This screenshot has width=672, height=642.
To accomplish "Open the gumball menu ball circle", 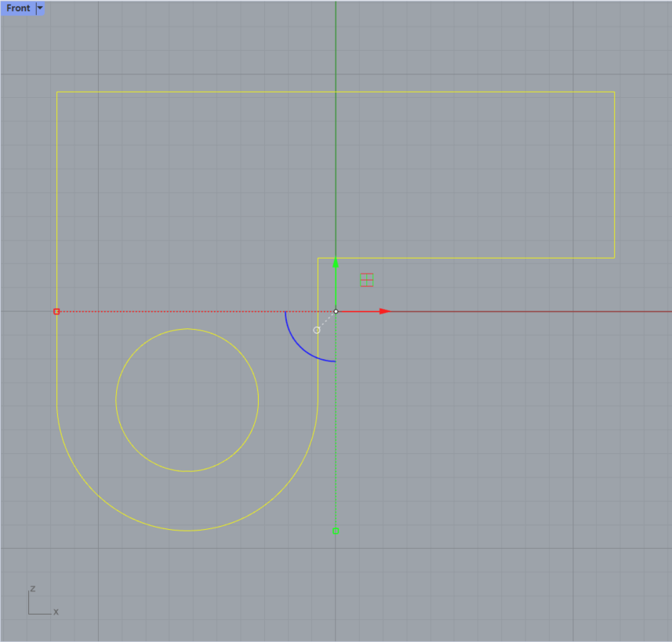I will coord(316,330).
